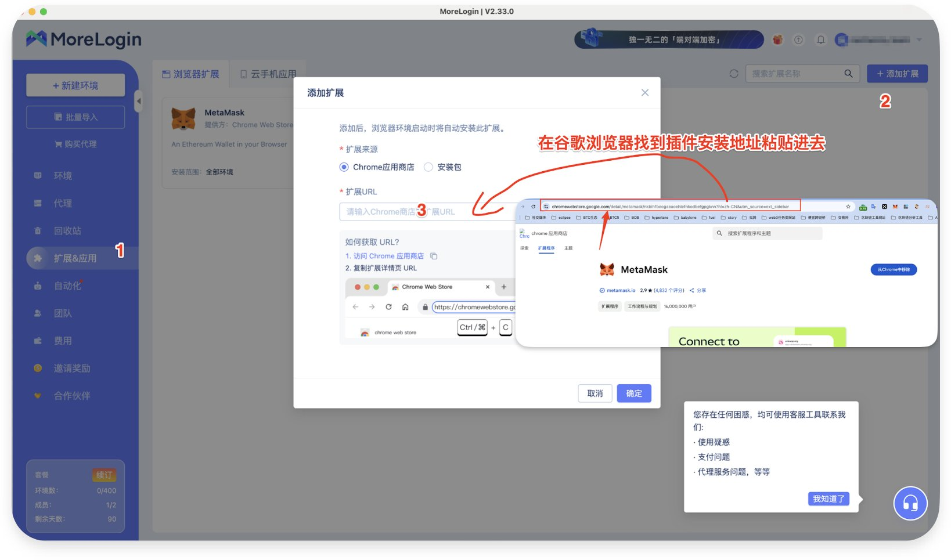Viewport: 951px width, 560px height.
Task: Click the refresh icon beside search box
Action: (x=734, y=74)
